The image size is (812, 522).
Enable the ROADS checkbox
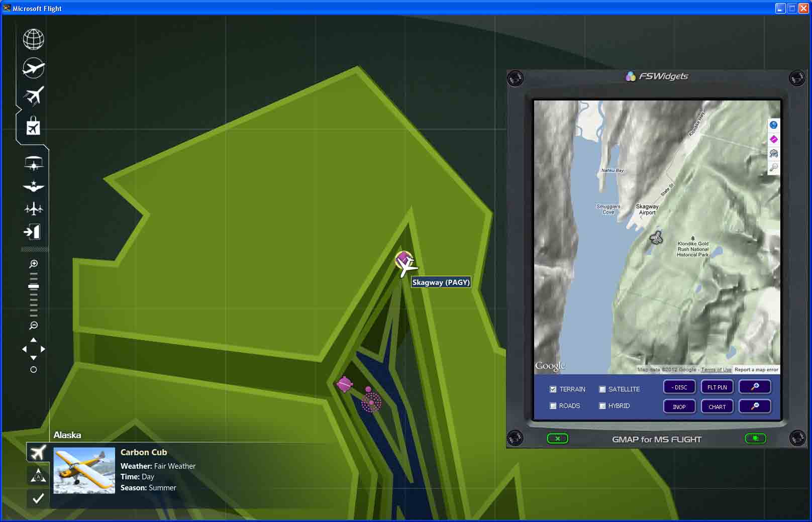point(553,405)
